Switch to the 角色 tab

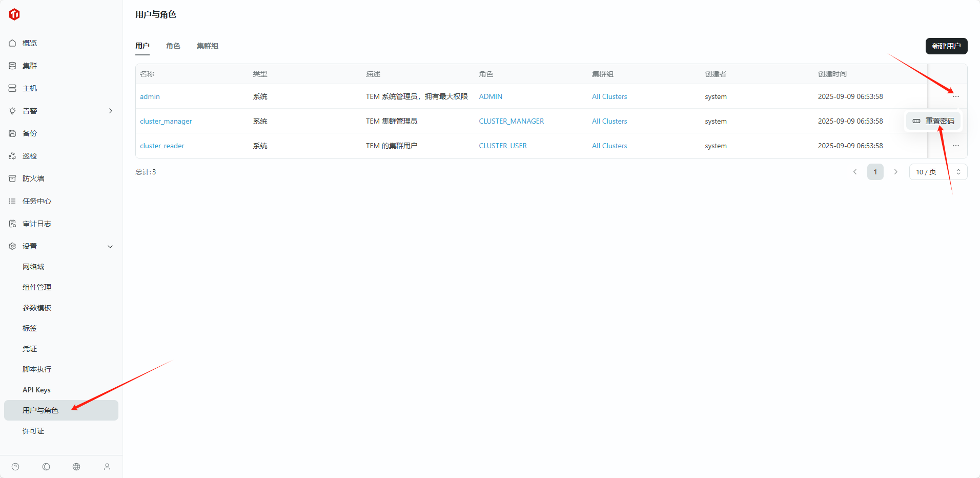(173, 46)
